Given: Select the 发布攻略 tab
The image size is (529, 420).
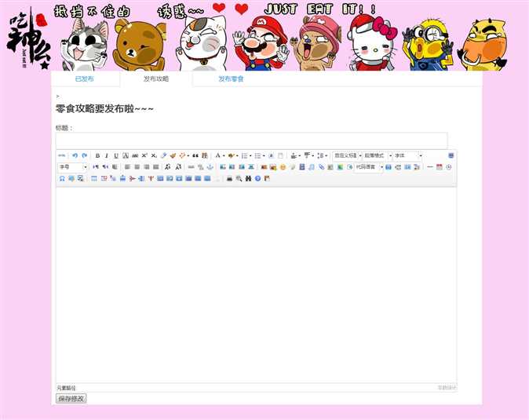Looking at the screenshot, I should pyautogui.click(x=156, y=79).
